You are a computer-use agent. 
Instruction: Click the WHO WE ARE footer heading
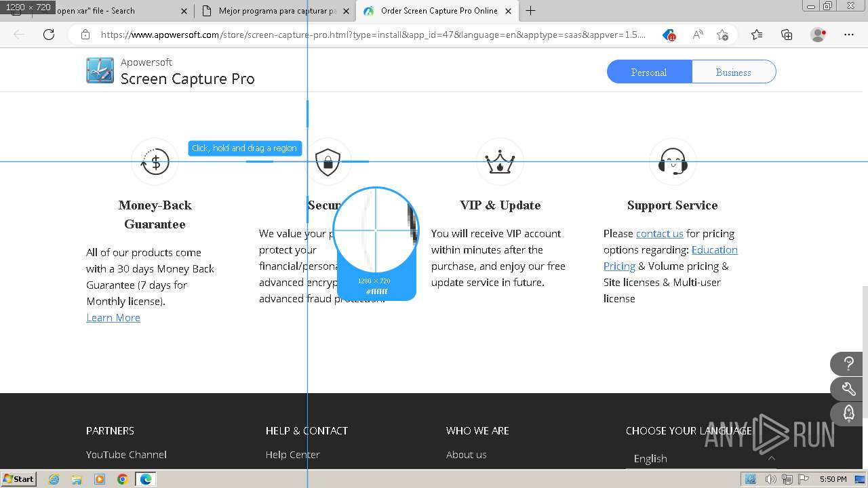click(477, 430)
